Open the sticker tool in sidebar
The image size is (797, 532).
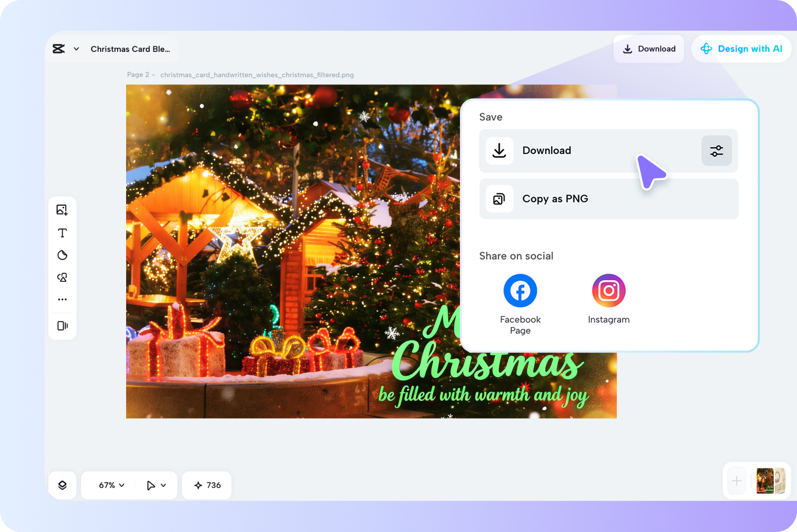click(x=62, y=255)
